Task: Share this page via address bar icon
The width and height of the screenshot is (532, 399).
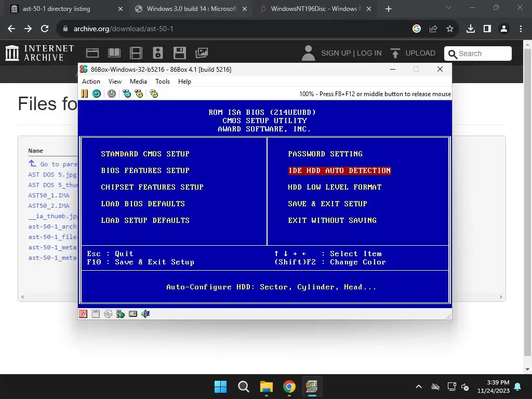Action: tap(433, 29)
